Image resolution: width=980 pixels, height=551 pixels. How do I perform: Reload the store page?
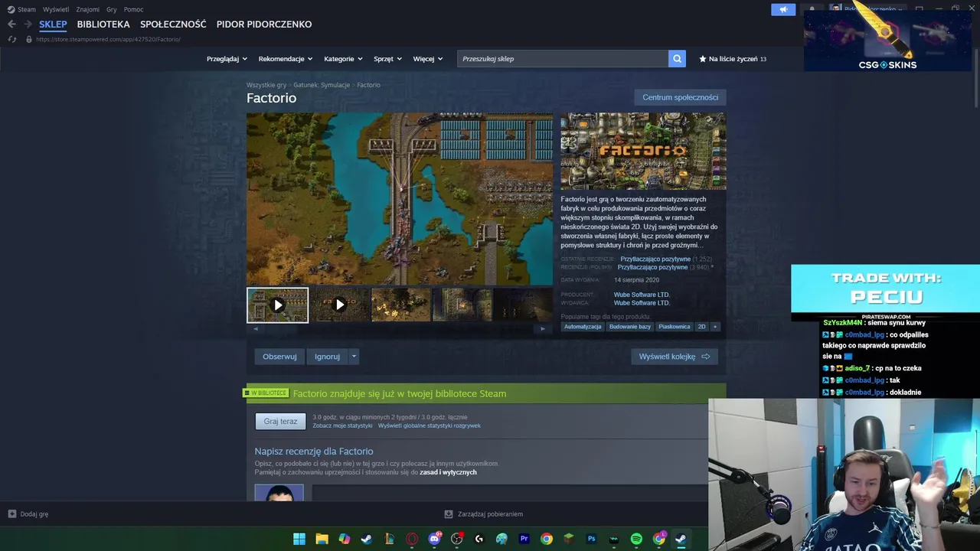point(11,39)
